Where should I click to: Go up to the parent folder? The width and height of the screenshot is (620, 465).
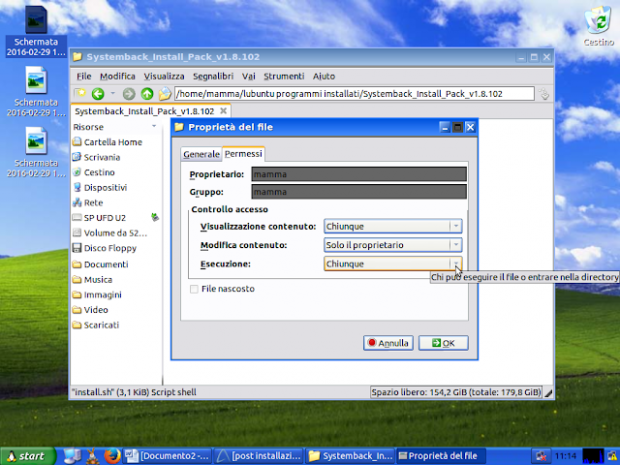(147, 94)
